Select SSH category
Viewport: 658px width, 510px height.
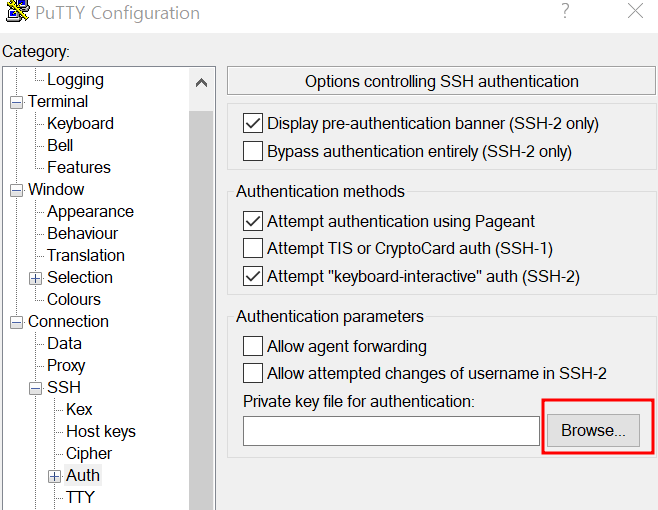pyautogui.click(x=63, y=387)
